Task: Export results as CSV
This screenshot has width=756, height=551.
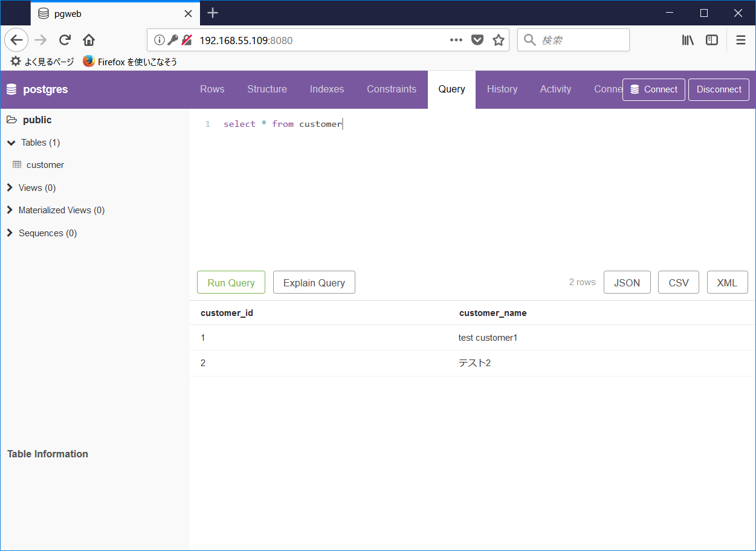Action: click(x=678, y=282)
